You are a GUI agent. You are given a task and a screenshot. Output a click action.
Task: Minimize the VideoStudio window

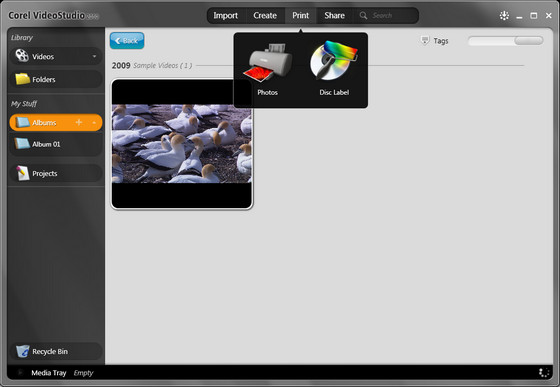tap(519, 16)
